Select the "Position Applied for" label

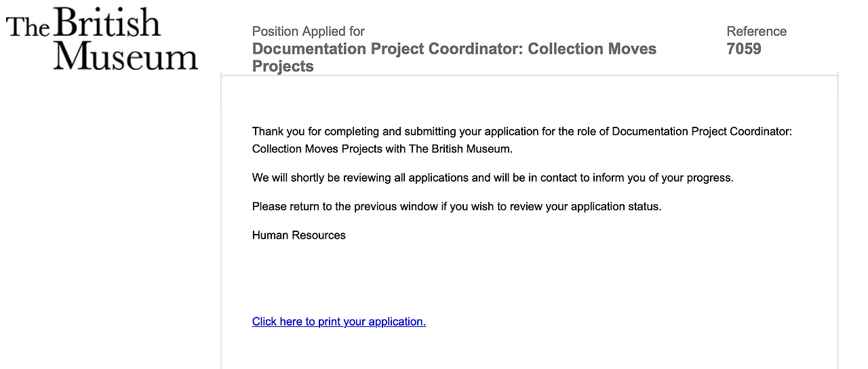point(308,31)
